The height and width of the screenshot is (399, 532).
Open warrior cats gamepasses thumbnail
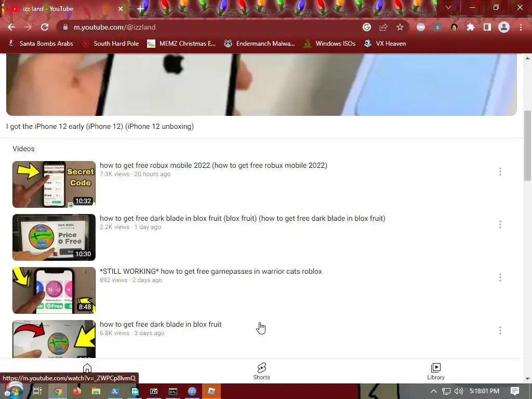[54, 290]
